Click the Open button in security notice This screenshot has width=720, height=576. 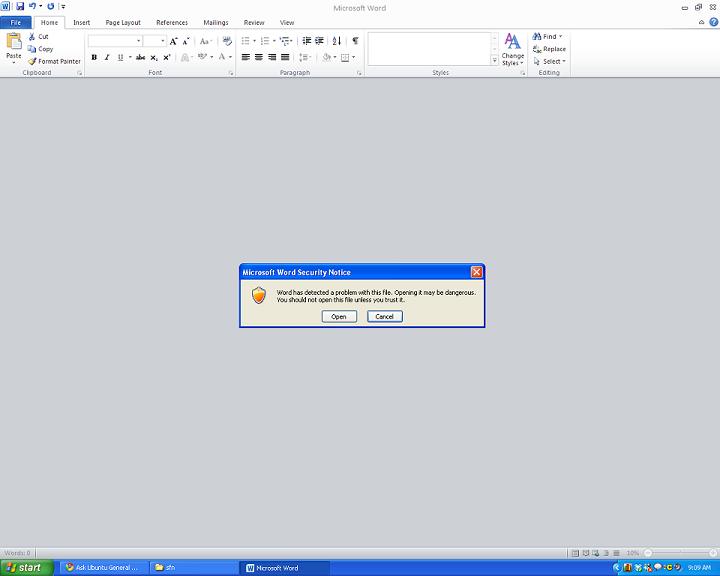tap(339, 316)
